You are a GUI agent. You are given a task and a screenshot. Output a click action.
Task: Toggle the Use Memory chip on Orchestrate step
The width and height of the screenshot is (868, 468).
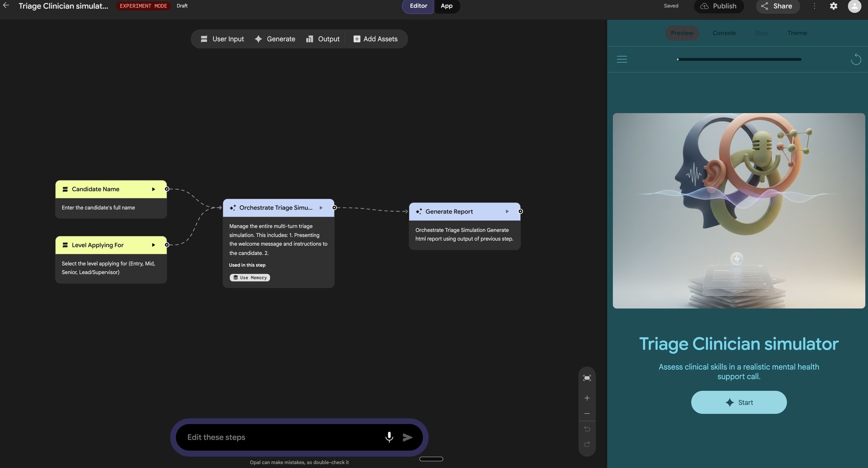click(250, 277)
